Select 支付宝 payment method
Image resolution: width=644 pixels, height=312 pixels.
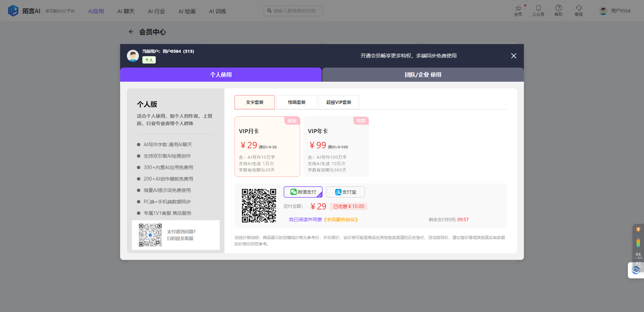click(x=345, y=192)
